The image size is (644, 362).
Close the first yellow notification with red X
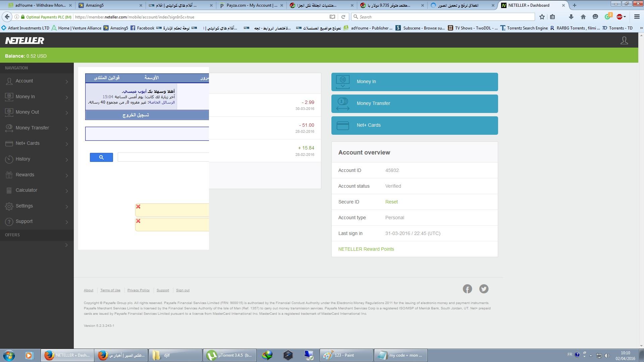tap(138, 206)
